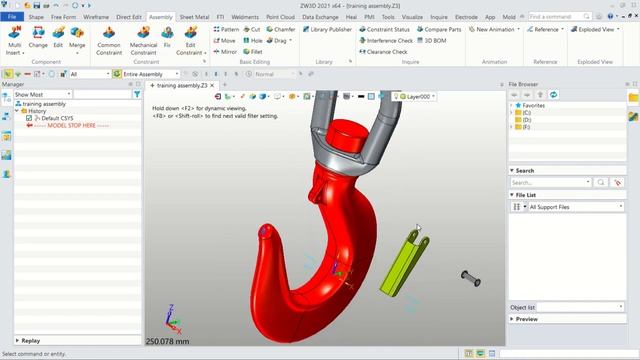Select the Chamfer tool

(x=281, y=29)
